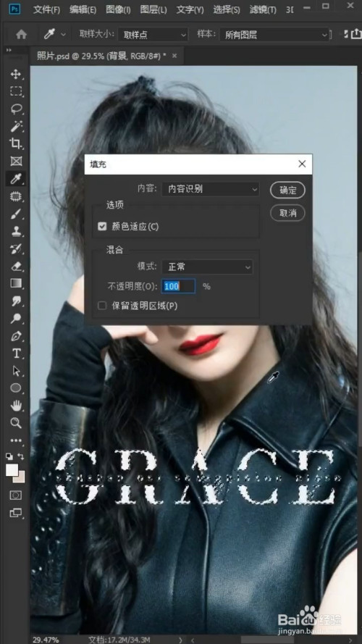Open the 文件(F) menu
Viewport: 362px width, 644px height.
pos(46,9)
